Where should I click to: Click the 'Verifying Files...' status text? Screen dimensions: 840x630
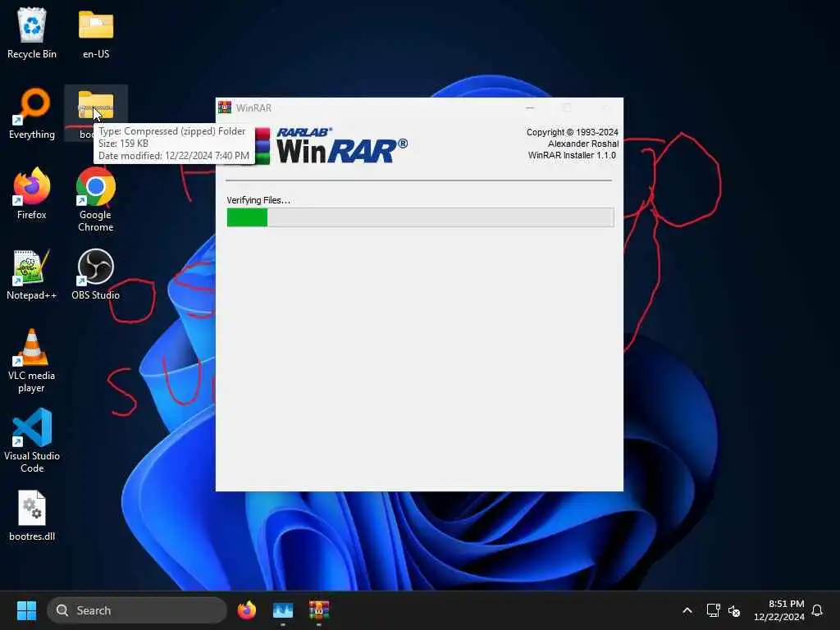pos(258,200)
